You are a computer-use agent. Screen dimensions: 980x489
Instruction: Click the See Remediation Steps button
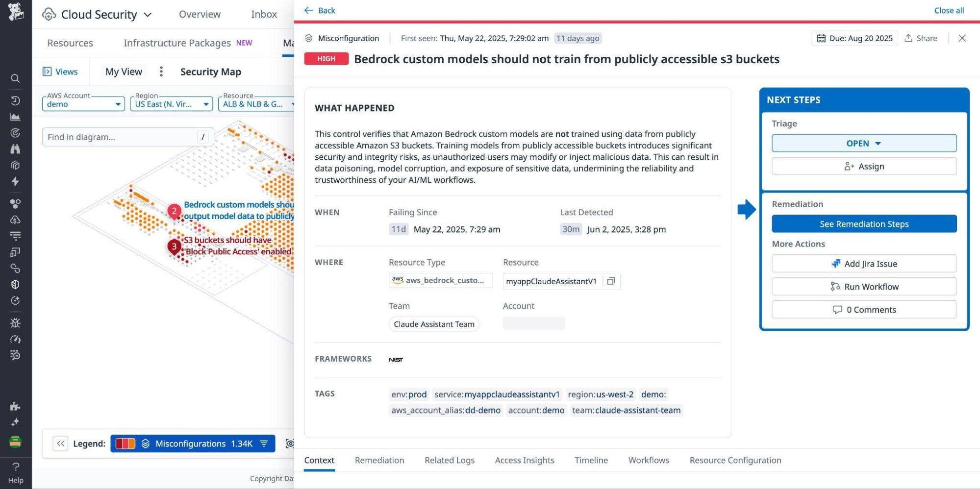coord(863,223)
